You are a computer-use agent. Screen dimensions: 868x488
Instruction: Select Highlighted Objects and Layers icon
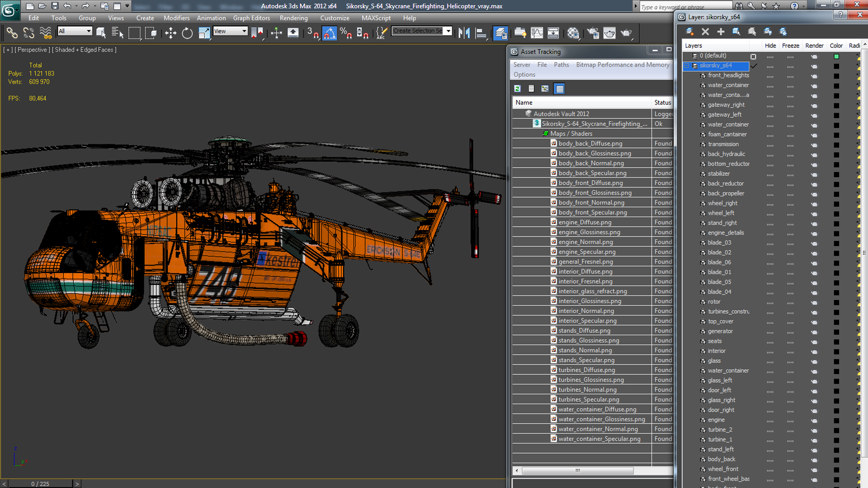pos(736,32)
